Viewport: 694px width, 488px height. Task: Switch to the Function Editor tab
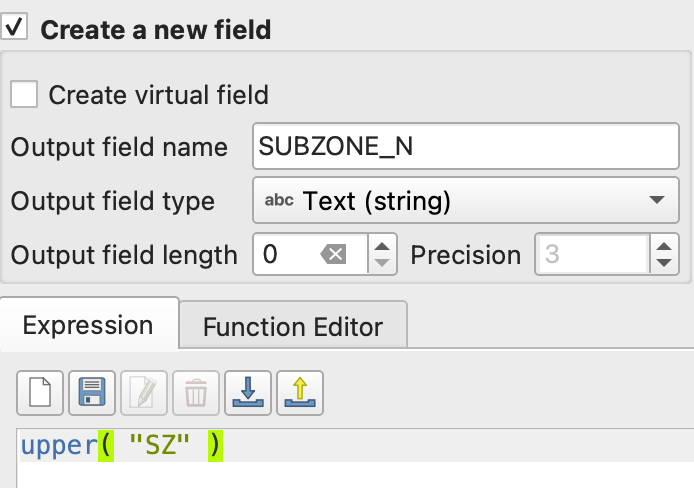[x=293, y=326]
